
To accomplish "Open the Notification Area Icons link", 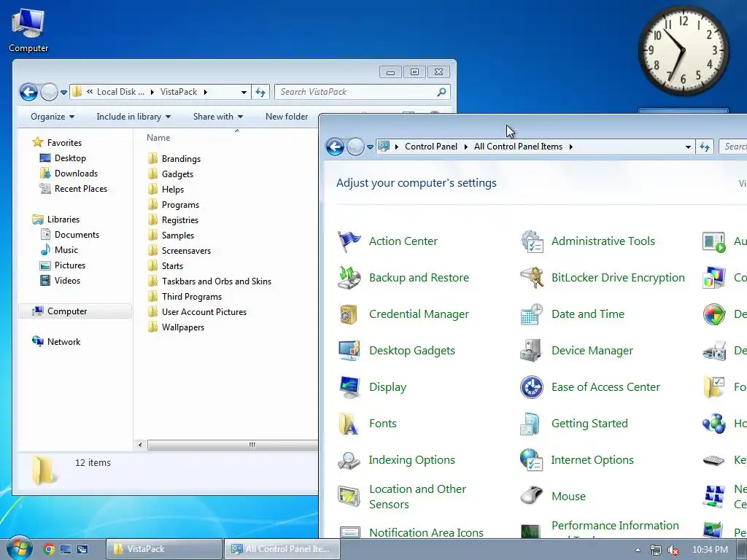I will (x=426, y=532).
